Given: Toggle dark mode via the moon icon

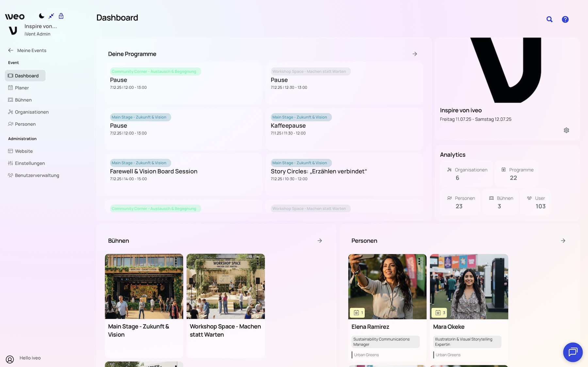Looking at the screenshot, I should [x=41, y=16].
